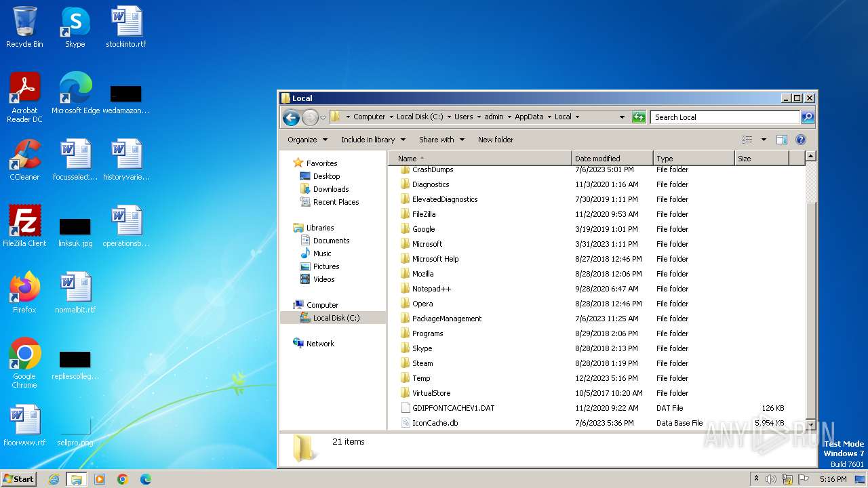
Task: Sort by the Date modified column header
Action: pos(612,159)
